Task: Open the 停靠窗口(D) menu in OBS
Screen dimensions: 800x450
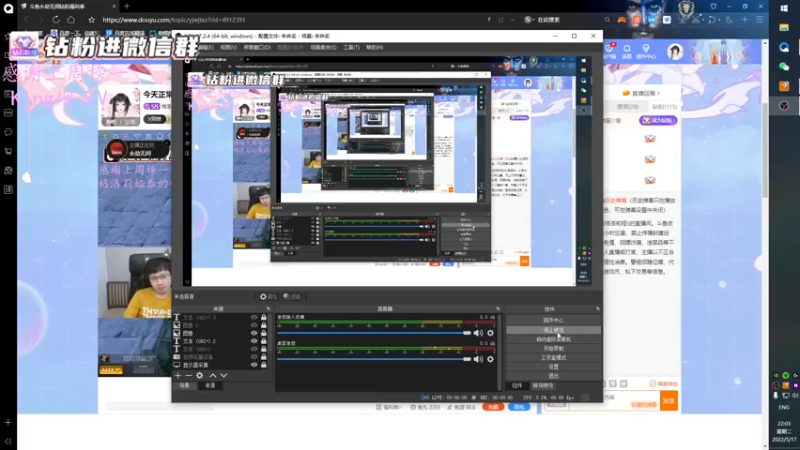Action: pos(257,47)
